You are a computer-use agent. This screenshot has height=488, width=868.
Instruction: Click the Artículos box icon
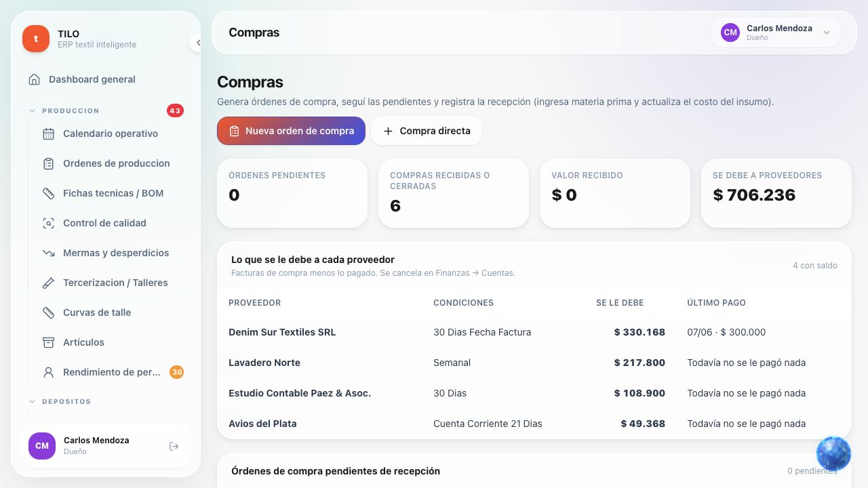[x=48, y=342]
